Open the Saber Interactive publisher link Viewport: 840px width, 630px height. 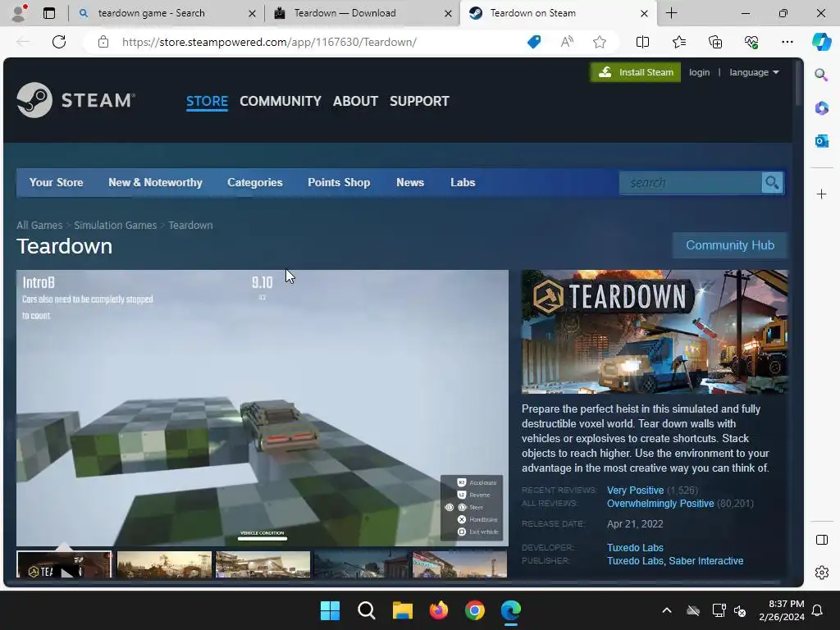coord(706,561)
